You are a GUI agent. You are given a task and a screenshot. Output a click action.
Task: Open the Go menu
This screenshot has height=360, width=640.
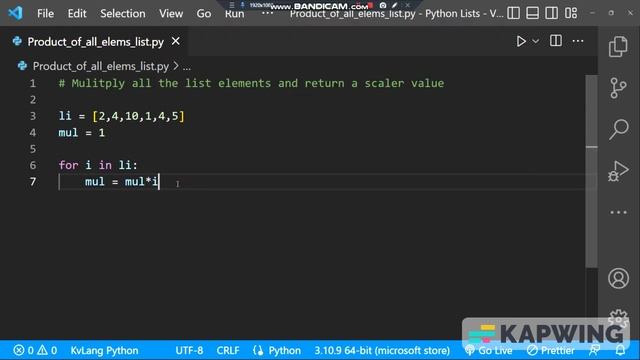(204, 13)
